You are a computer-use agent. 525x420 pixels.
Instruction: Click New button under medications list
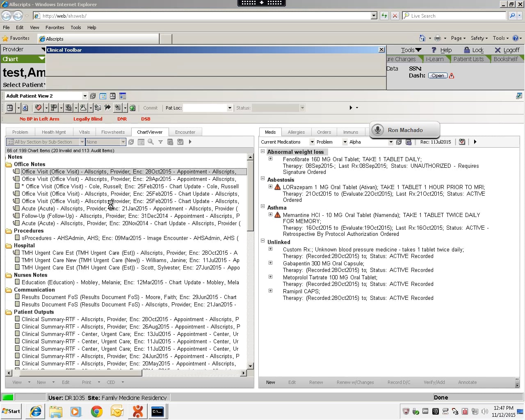click(x=271, y=382)
